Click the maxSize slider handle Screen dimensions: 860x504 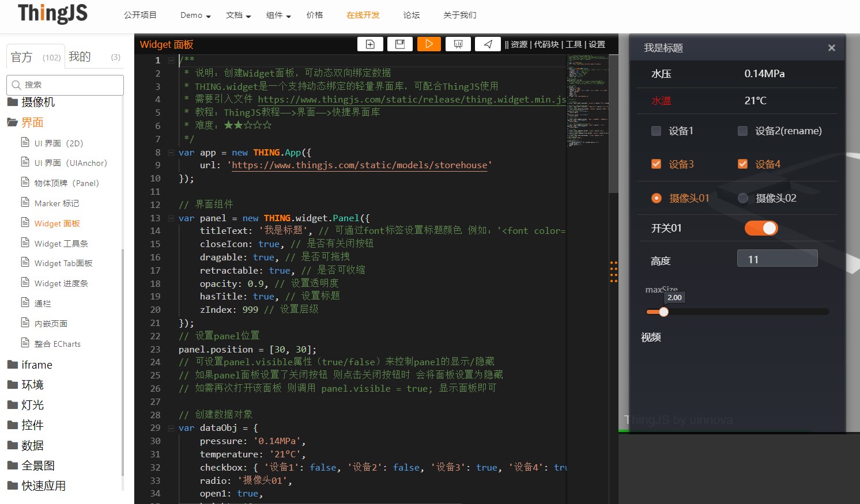tap(663, 312)
